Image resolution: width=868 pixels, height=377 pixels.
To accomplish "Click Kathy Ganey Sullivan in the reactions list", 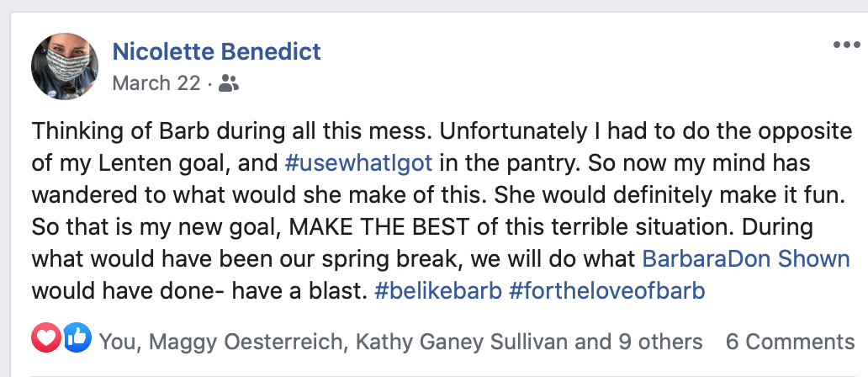I will click(x=463, y=341).
